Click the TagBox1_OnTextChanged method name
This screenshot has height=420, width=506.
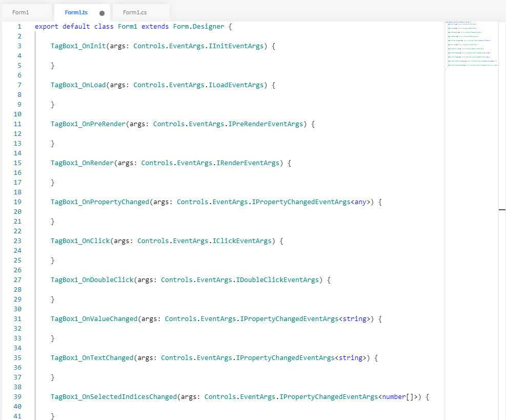tap(92, 357)
